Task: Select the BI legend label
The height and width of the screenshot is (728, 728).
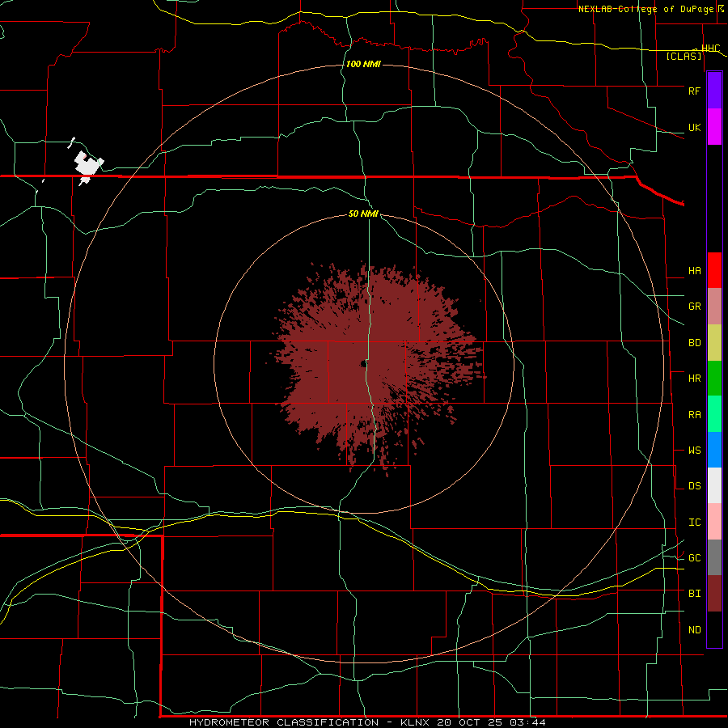Action: (694, 594)
